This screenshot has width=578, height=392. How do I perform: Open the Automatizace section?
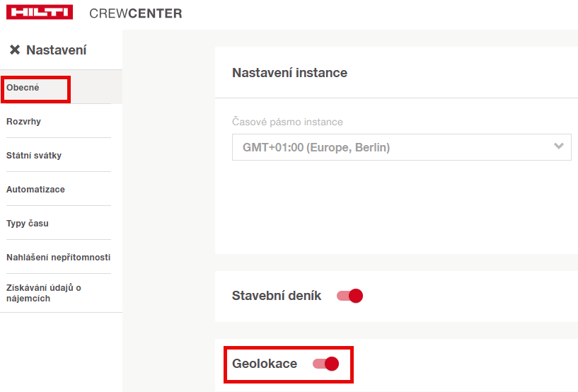click(35, 190)
